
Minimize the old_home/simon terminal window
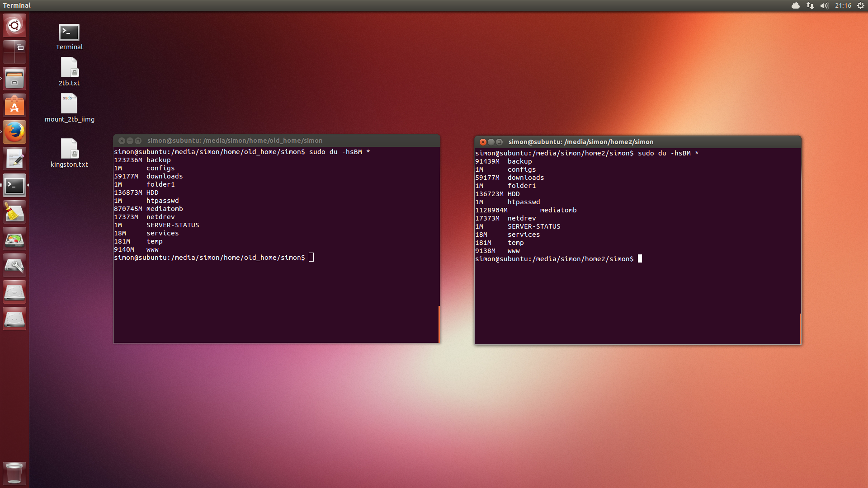tap(130, 141)
